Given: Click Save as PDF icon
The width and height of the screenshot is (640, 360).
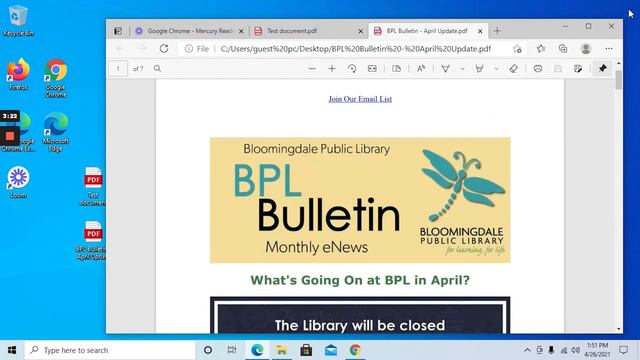Looking at the screenshot, I should (x=578, y=69).
